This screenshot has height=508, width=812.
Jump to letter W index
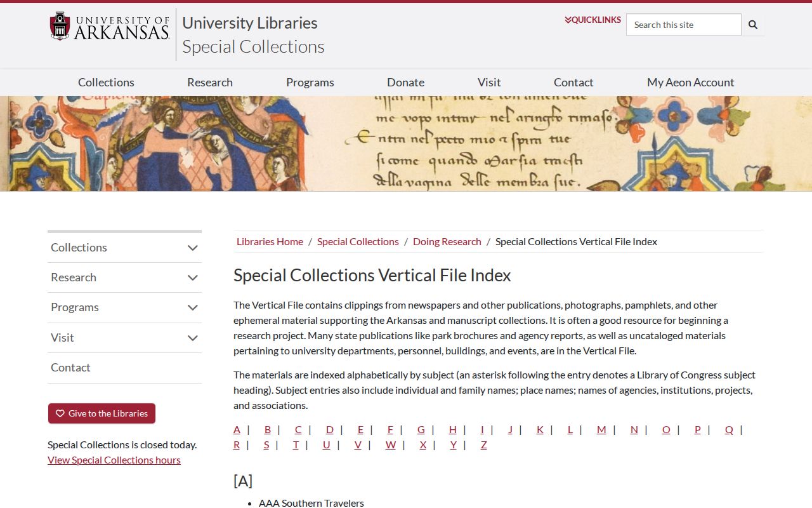coord(390,444)
